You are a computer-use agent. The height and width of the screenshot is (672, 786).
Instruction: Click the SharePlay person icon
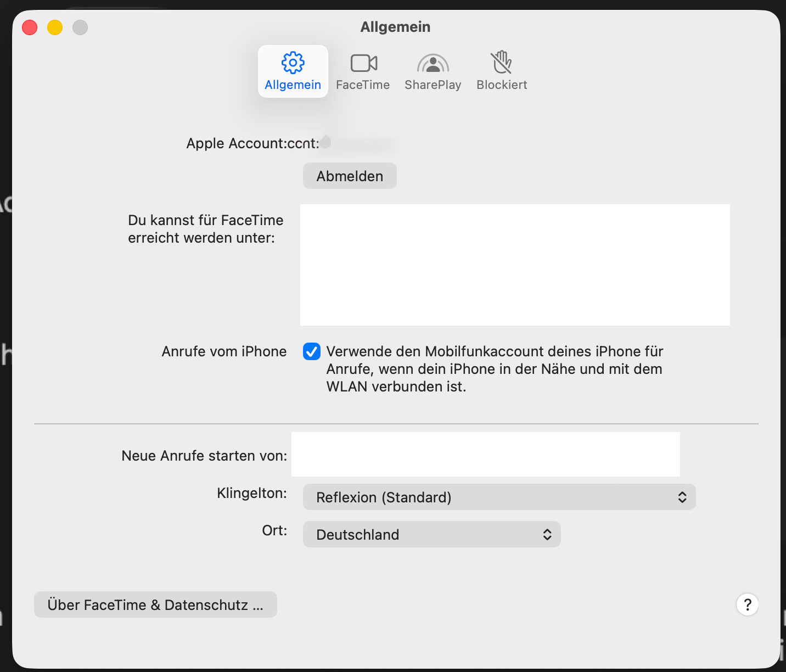pos(433,64)
